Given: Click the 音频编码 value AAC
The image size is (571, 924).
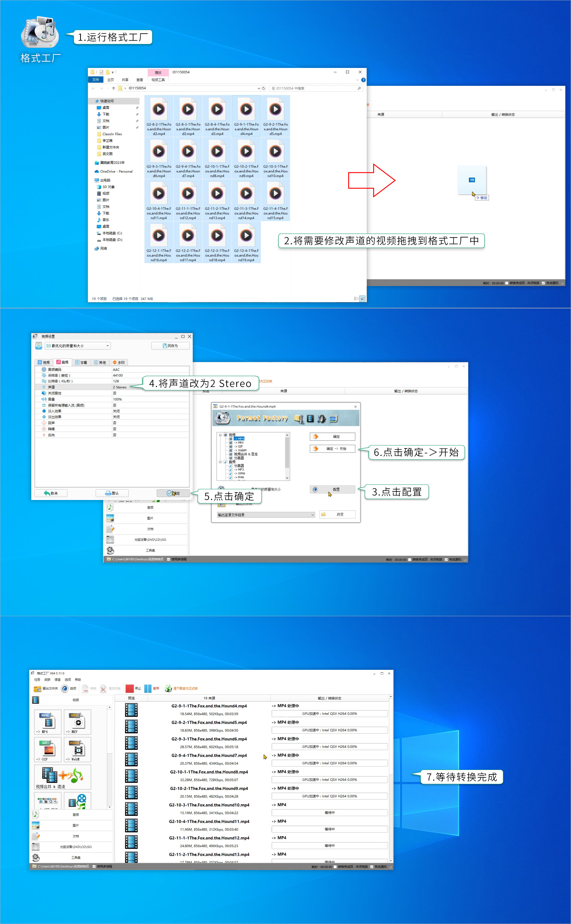Looking at the screenshot, I should tap(116, 369).
